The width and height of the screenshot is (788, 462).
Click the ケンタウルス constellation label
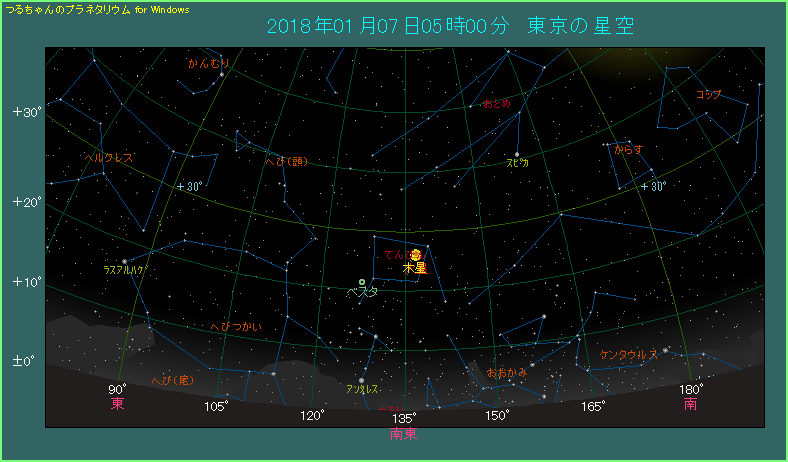click(x=628, y=355)
